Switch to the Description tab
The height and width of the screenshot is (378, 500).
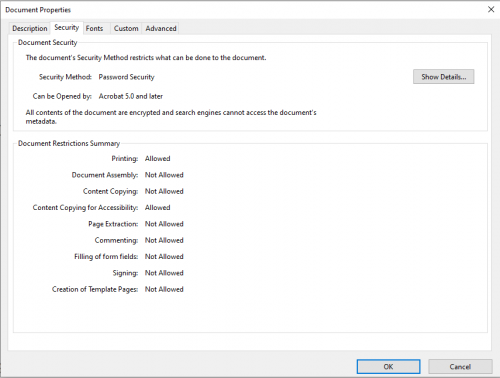tap(30, 28)
